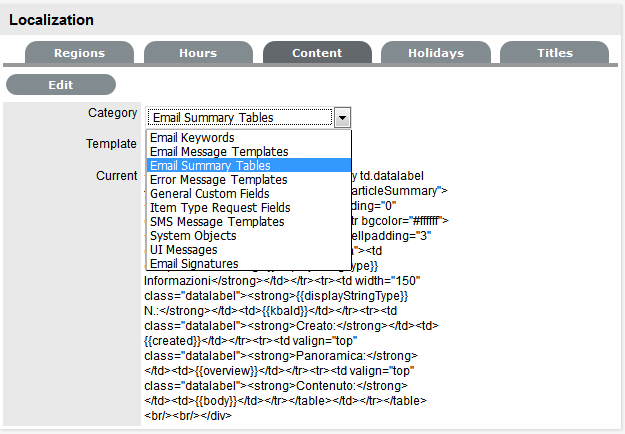Click the Edit button
The image size is (625, 434).
60,85
